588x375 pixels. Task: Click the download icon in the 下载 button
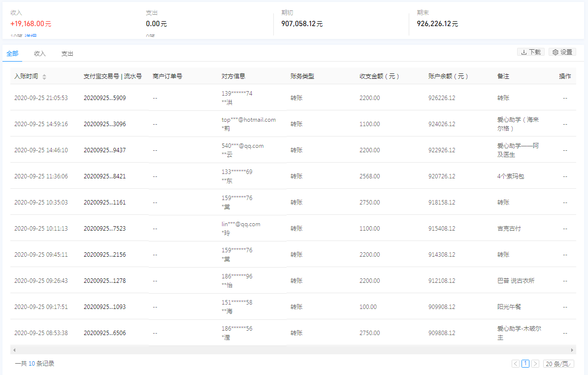(524, 52)
